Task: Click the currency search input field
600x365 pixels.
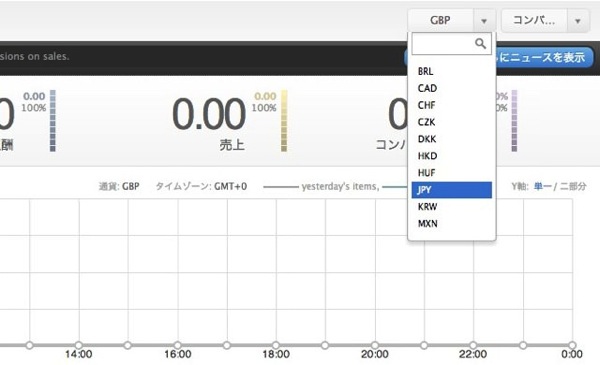Action: coord(452,44)
